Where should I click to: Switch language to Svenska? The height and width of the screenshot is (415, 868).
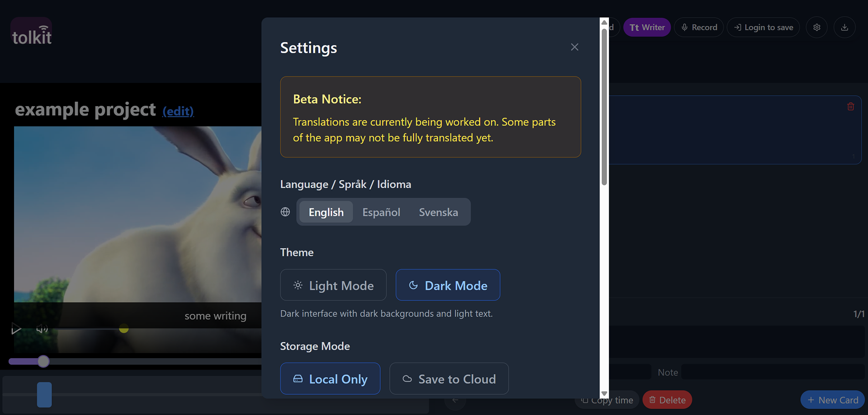pos(438,212)
